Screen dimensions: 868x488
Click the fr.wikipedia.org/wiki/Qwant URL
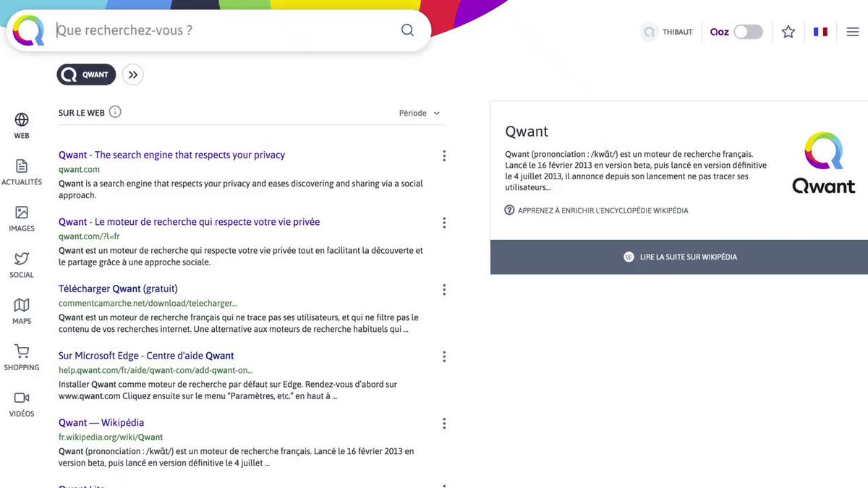click(111, 437)
